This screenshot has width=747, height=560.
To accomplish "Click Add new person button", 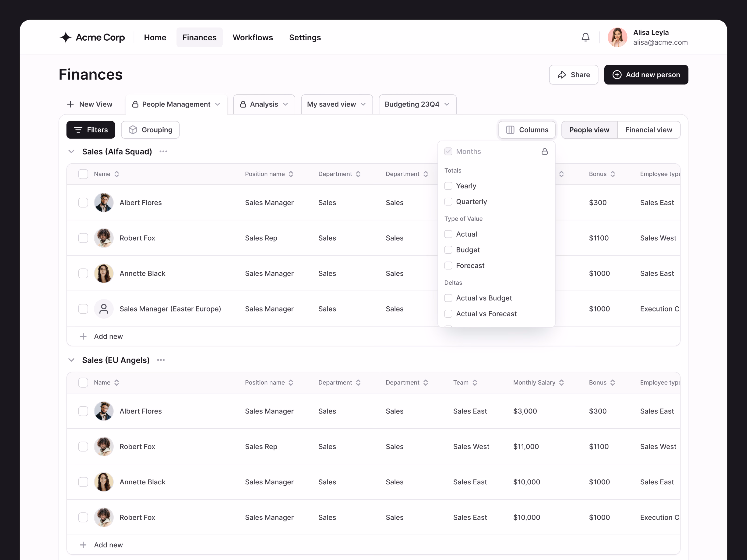I will pos(646,75).
